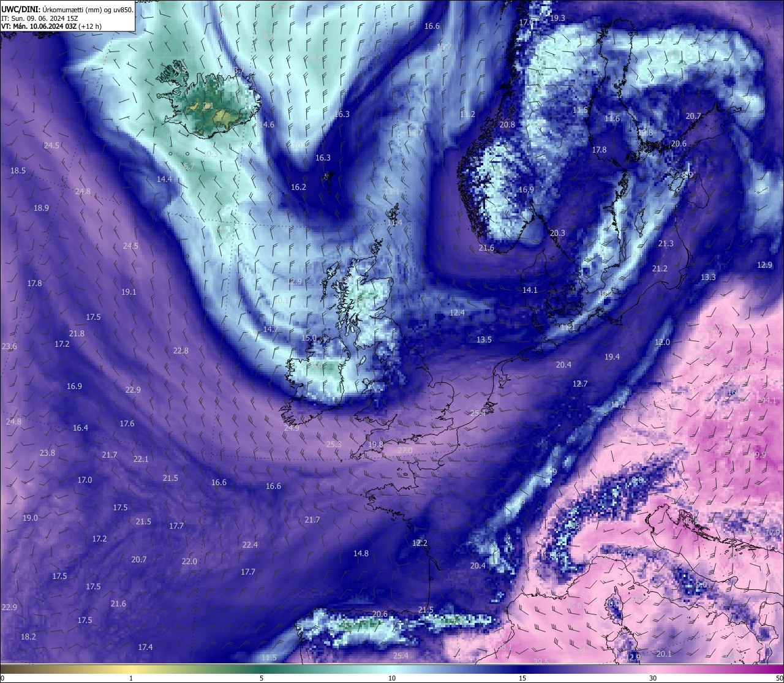Click the '19.0' value label
The height and width of the screenshot is (683, 784).
pyautogui.click(x=30, y=518)
